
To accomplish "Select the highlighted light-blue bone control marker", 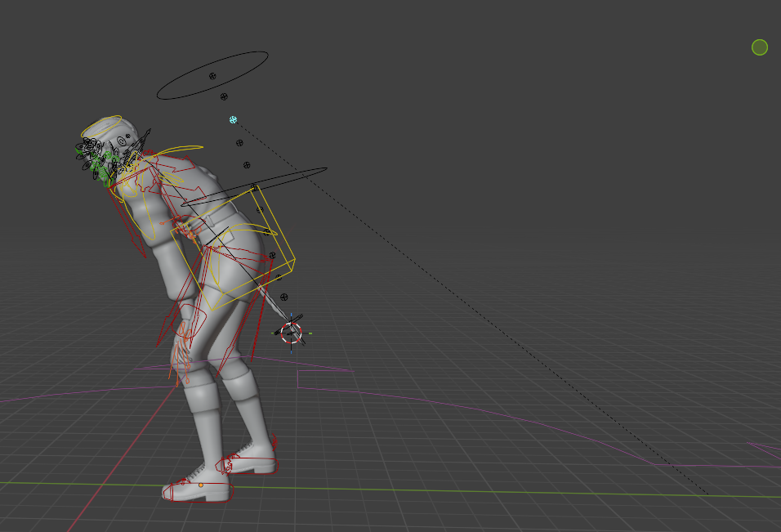I will 233,119.
